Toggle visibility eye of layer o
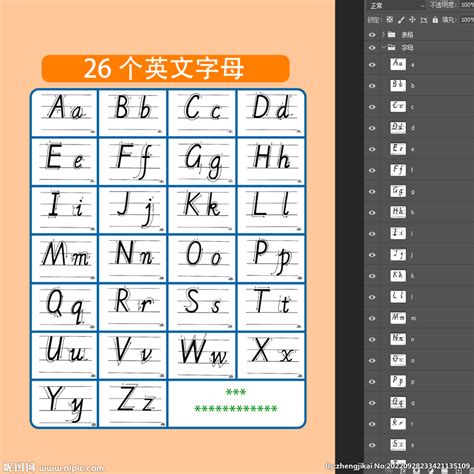This screenshot has height=474, width=474. pos(372,361)
